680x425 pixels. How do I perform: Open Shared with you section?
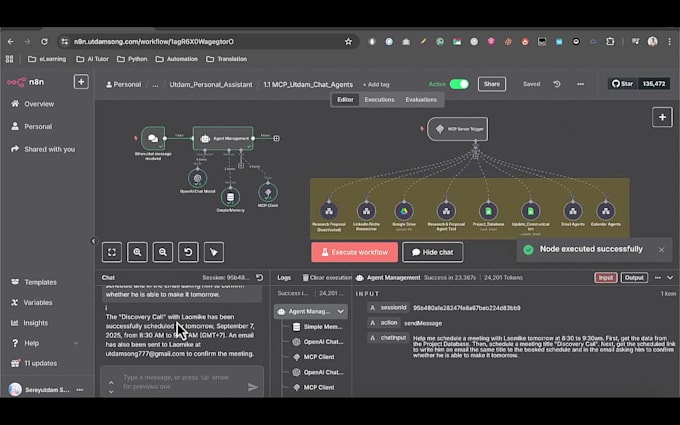point(43,149)
